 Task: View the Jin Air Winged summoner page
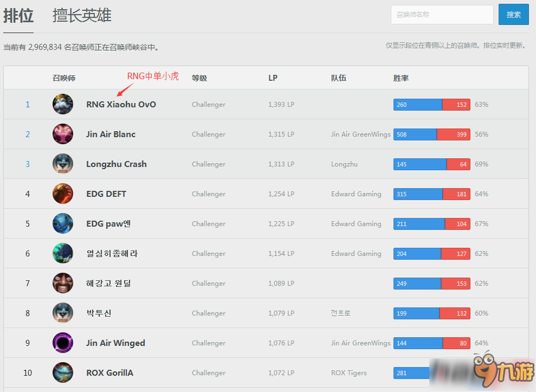tap(115, 343)
